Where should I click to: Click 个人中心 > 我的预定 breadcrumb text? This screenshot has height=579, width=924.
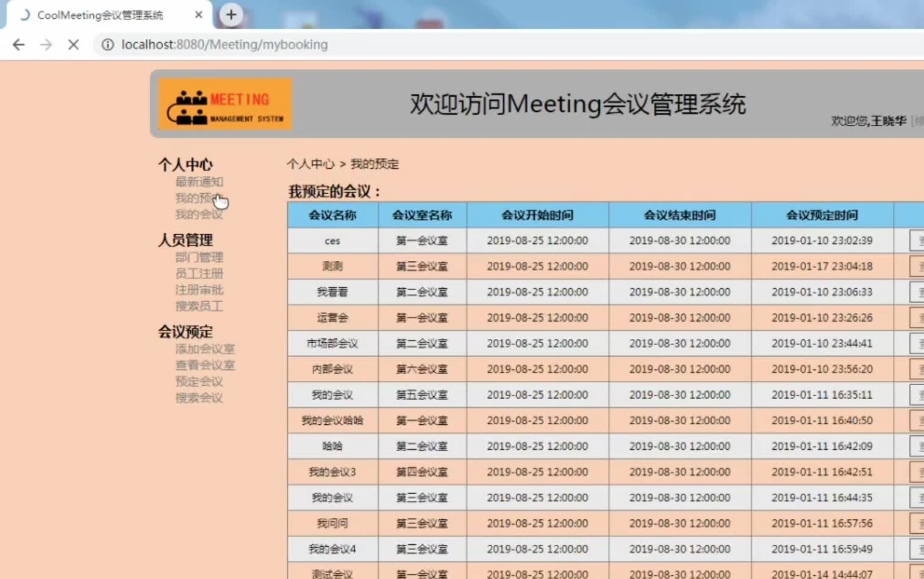click(343, 164)
